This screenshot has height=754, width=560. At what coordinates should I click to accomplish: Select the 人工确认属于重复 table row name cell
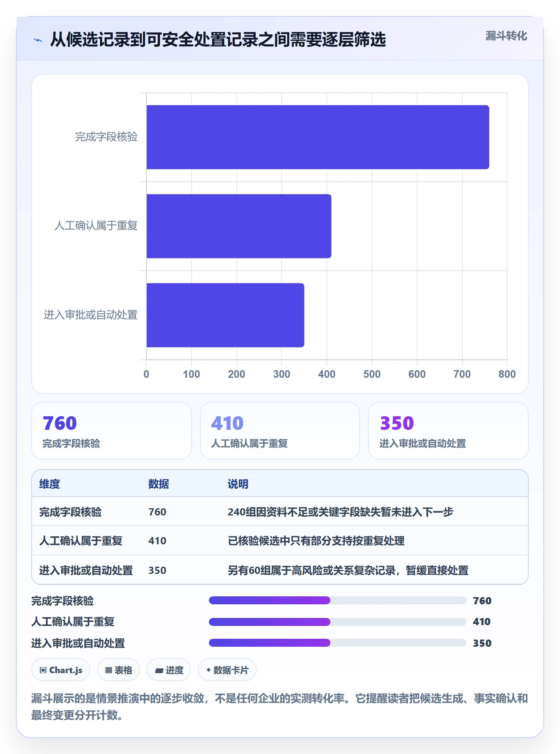pos(81,541)
